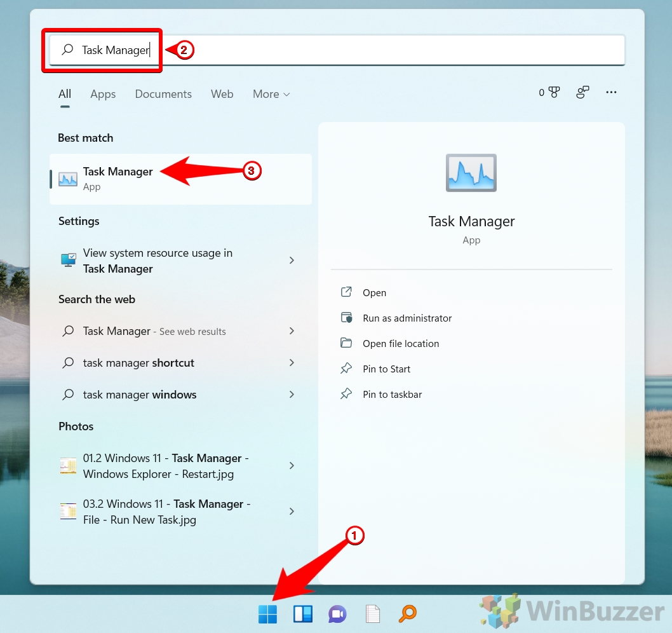The image size is (672, 633).
Task: Expand 'View system resource usage' result chevron
Action: [x=292, y=261]
